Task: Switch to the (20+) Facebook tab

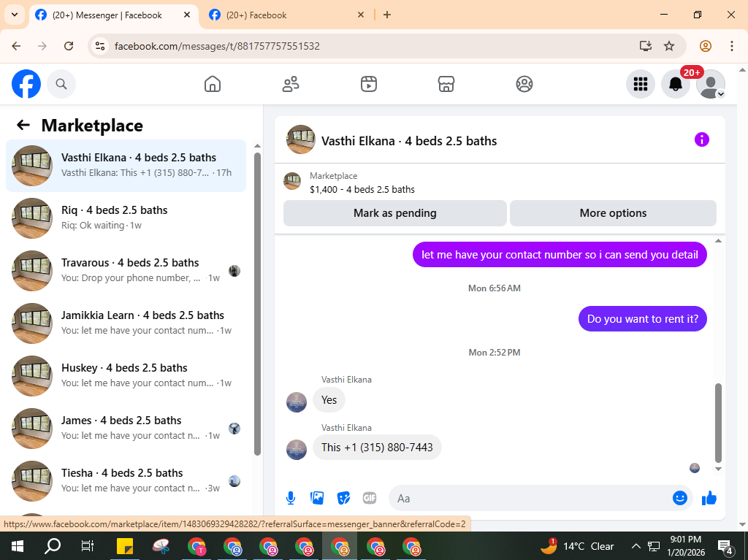Action: click(x=286, y=15)
